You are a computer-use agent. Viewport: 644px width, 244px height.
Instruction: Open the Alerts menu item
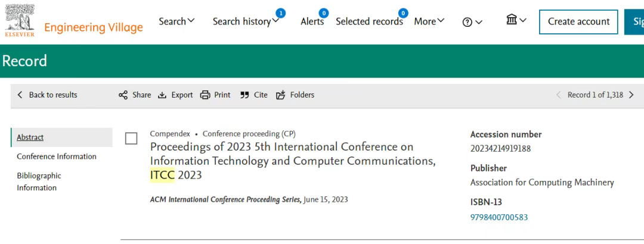312,21
